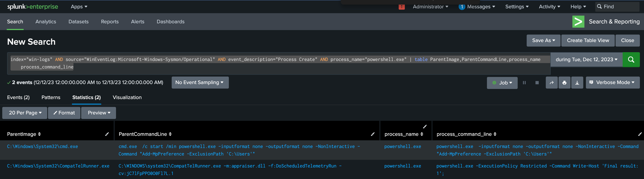Edit ParentCommandLine column format pencil
This screenshot has width=644, height=179.
pos(373,134)
